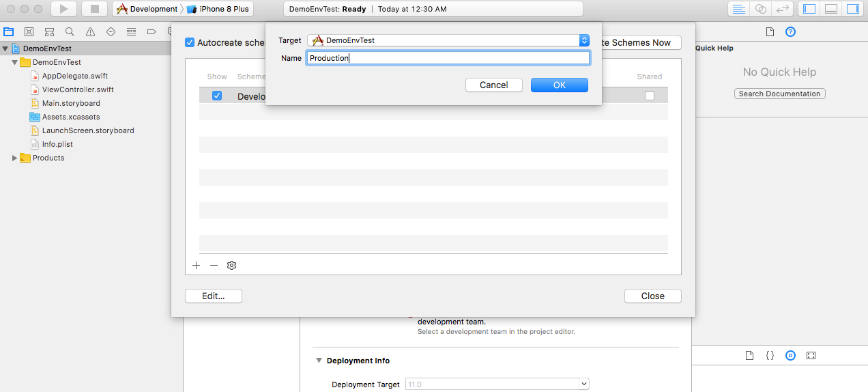This screenshot has width=868, height=392.
Task: Open LaunchScreen.storyboard file
Action: coord(88,130)
